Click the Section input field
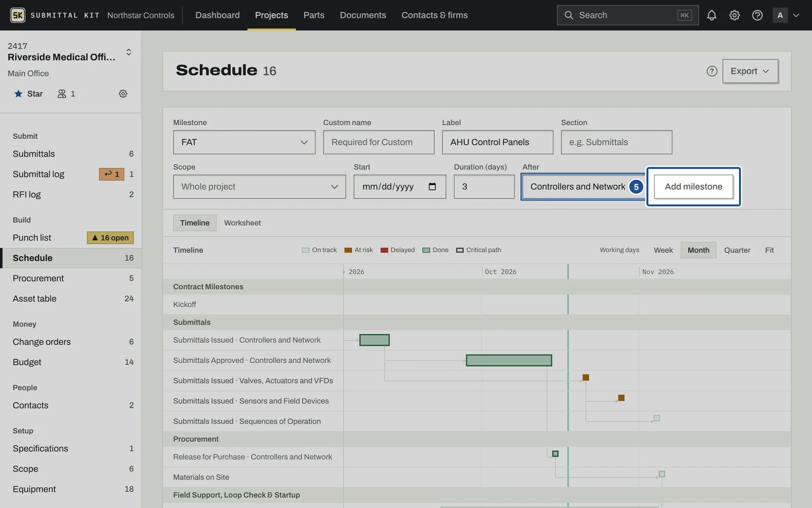The height and width of the screenshot is (508, 812). (x=617, y=142)
